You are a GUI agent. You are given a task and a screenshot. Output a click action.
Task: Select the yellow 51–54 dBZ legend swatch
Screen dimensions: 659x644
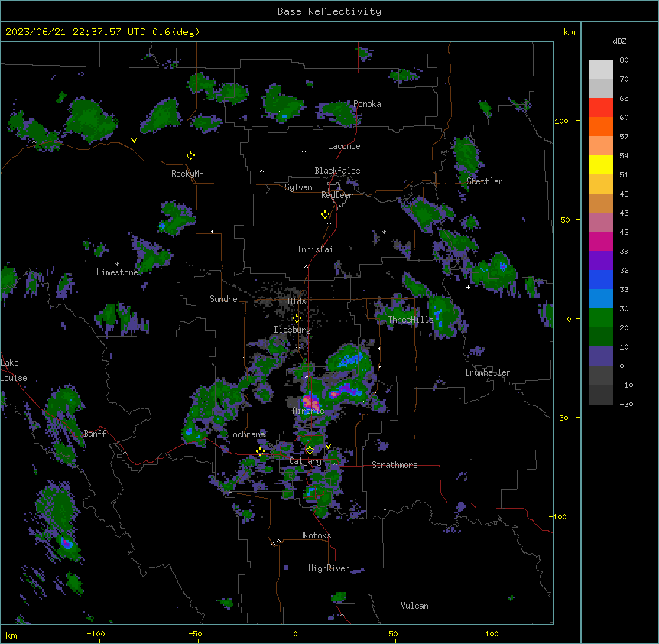click(x=601, y=164)
